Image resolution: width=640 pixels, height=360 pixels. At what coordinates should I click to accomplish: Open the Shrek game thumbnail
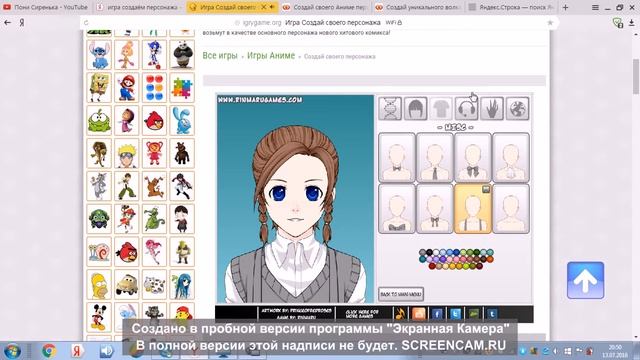pyautogui.click(x=182, y=252)
